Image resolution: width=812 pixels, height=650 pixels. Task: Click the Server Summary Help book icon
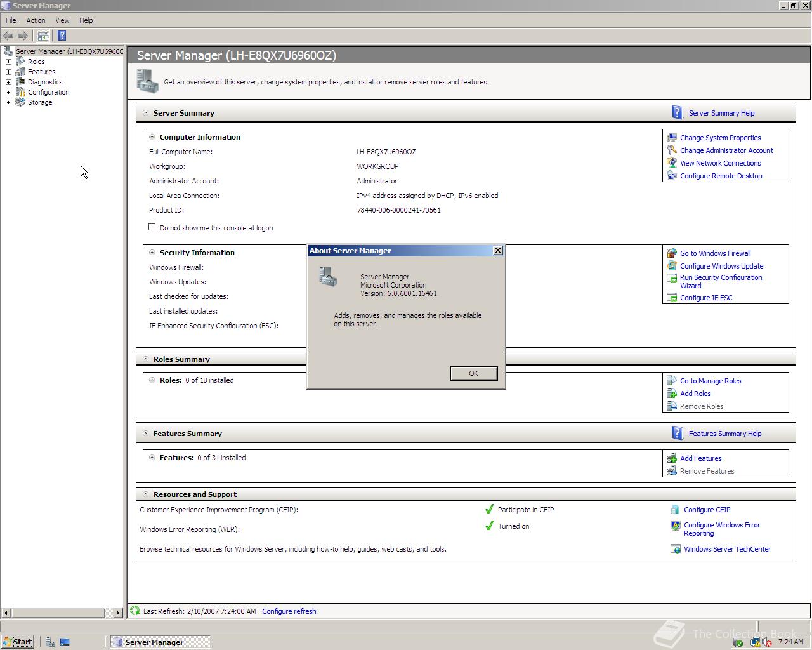click(678, 112)
